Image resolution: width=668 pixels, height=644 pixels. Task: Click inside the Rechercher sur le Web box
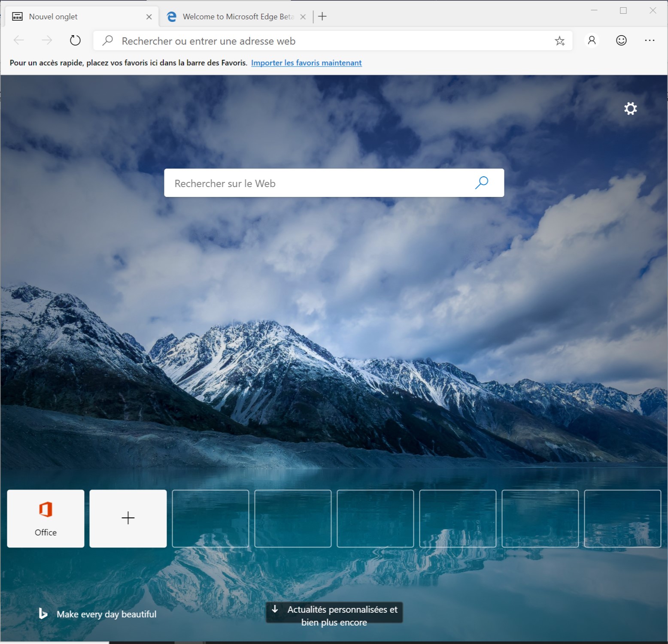click(x=301, y=183)
